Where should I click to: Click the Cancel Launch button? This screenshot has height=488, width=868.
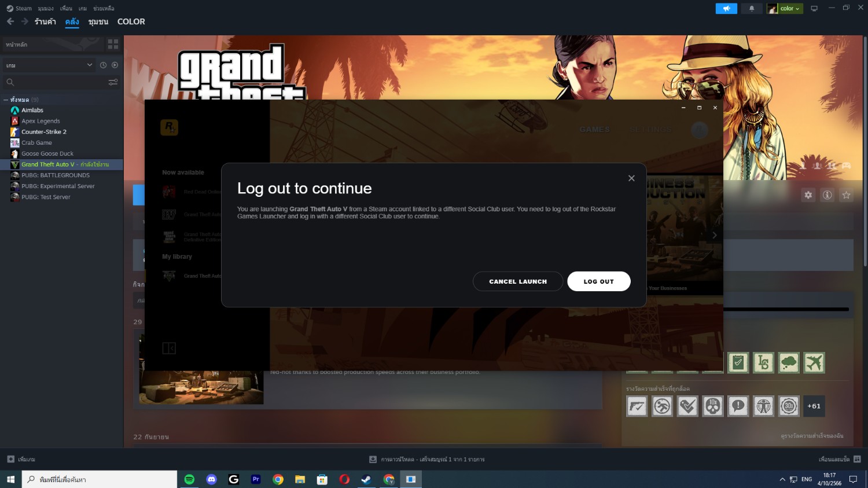point(518,281)
